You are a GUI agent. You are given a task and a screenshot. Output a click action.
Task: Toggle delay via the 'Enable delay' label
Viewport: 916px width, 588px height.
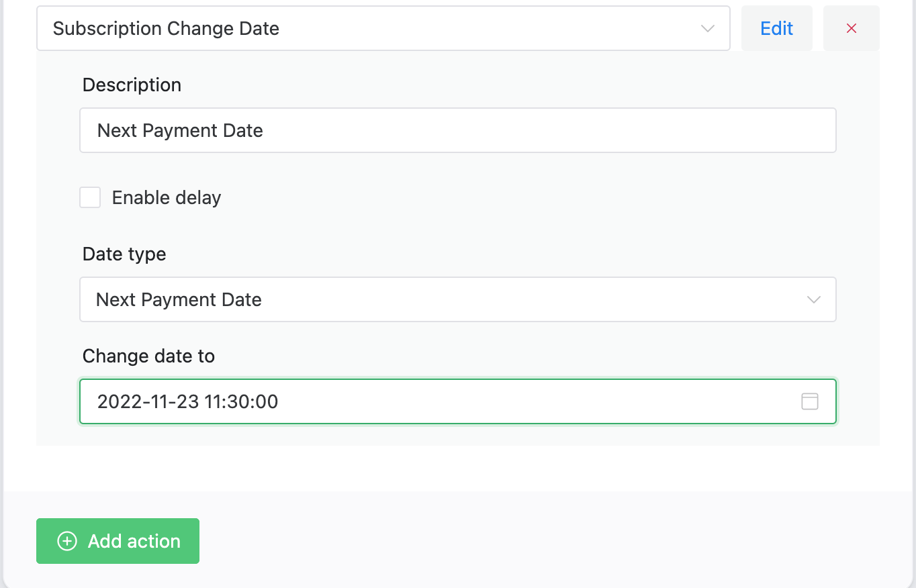(x=167, y=197)
